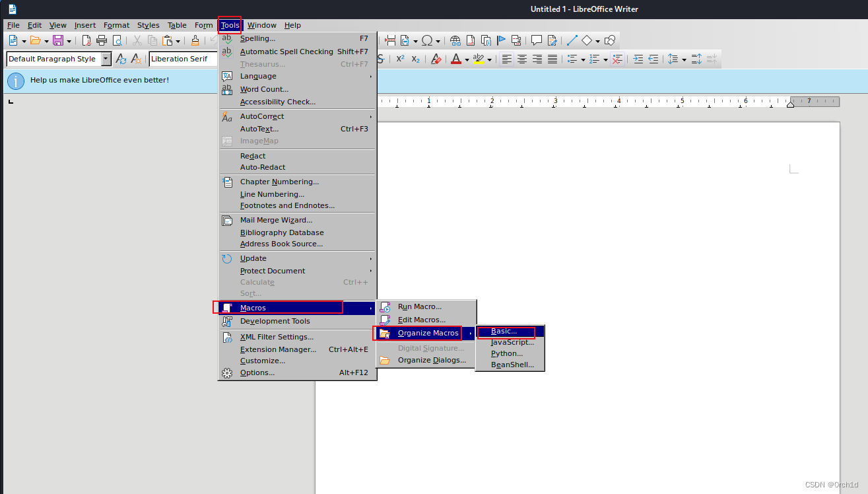Click the Paste clipboard icon
868x494 pixels.
click(168, 41)
